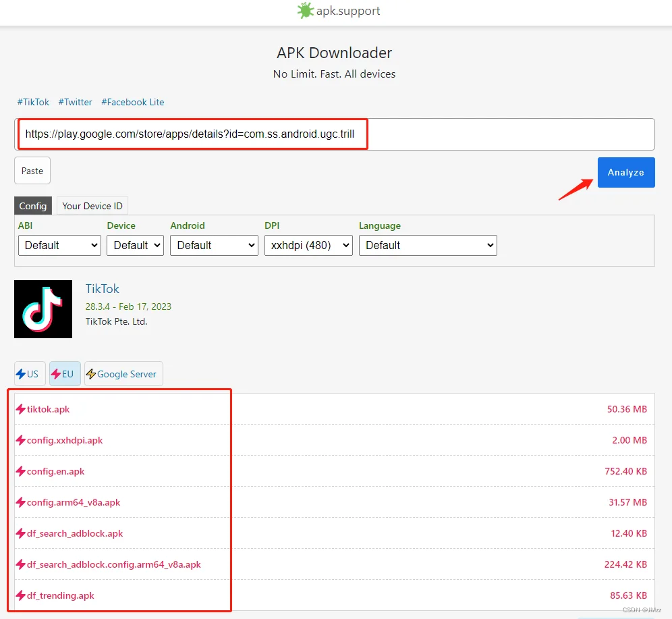Image resolution: width=672 pixels, height=619 pixels.
Task: Click the lightning icon beside tiktok.apk
Action: coord(20,409)
